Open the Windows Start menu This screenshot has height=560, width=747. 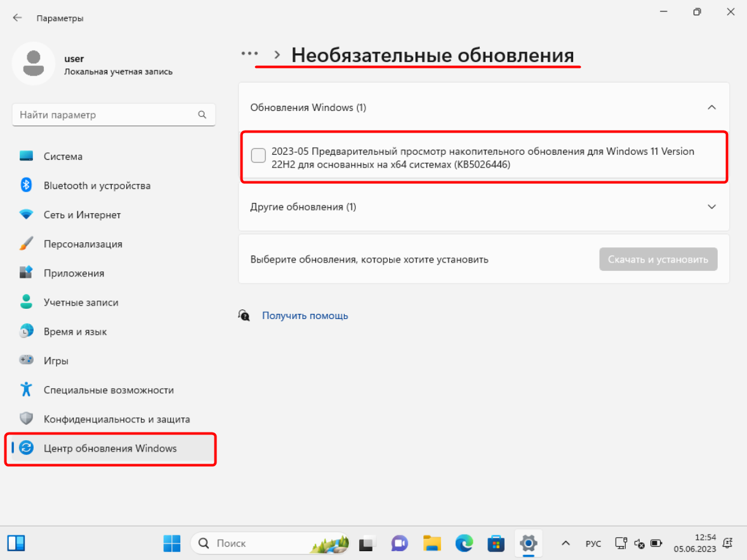click(x=172, y=543)
